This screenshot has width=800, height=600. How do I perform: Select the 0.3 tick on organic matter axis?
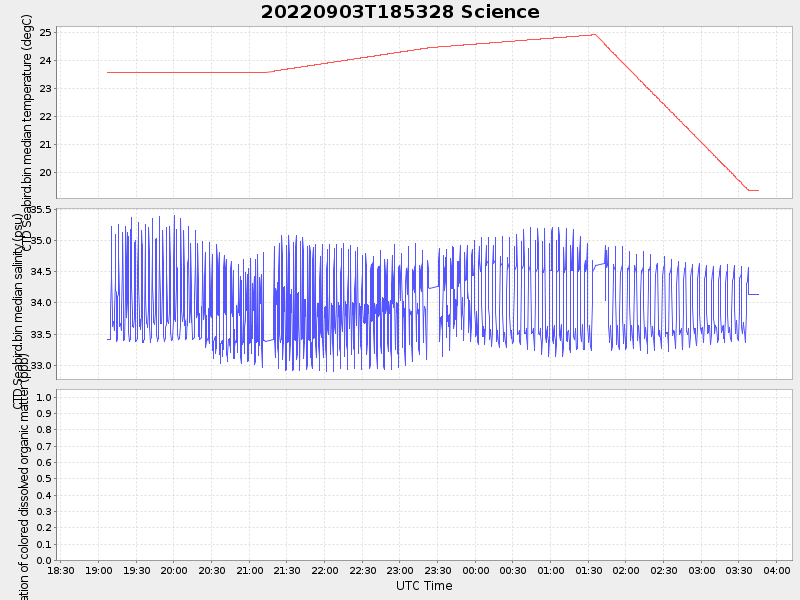tap(44, 512)
